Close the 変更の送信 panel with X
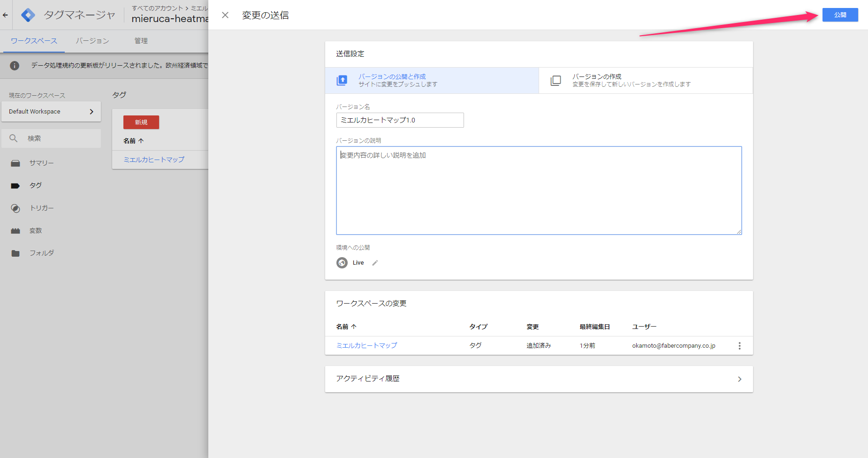This screenshot has height=458, width=868. coord(225,15)
